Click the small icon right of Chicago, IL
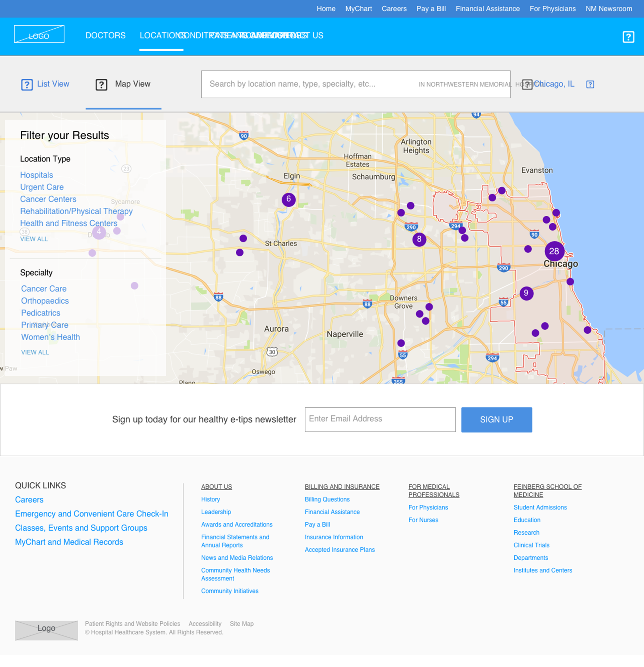 [x=590, y=84]
